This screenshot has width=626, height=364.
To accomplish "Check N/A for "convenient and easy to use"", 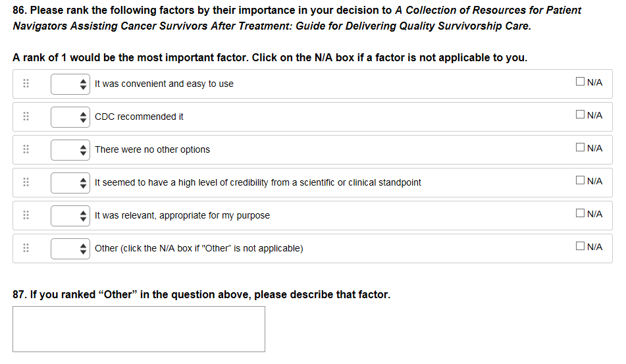I will click(x=580, y=82).
